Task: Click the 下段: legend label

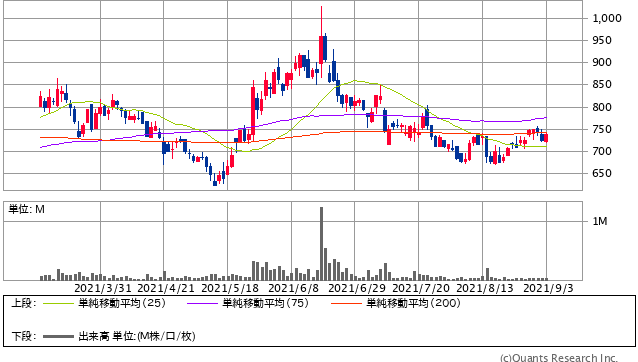Action: pyautogui.click(x=23, y=336)
